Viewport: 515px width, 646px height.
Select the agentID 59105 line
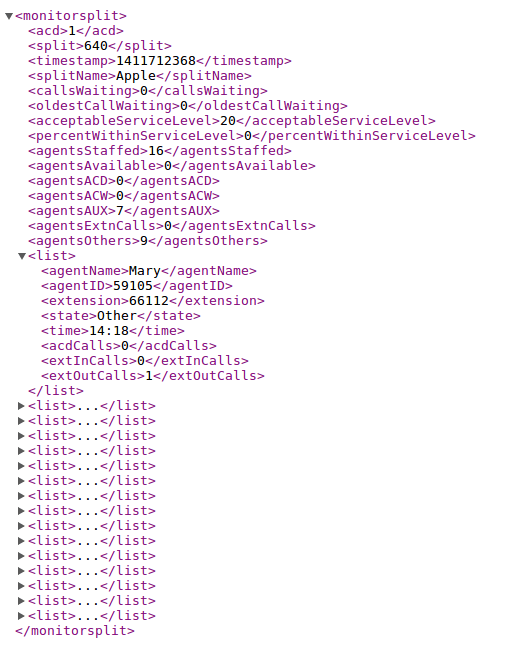[x=137, y=286]
